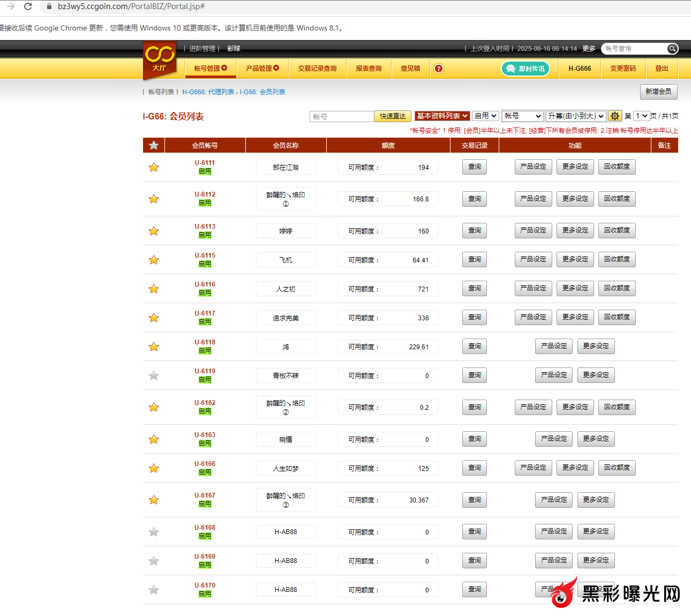
Task: Toggle favorite star for U-6111
Action: point(154,167)
